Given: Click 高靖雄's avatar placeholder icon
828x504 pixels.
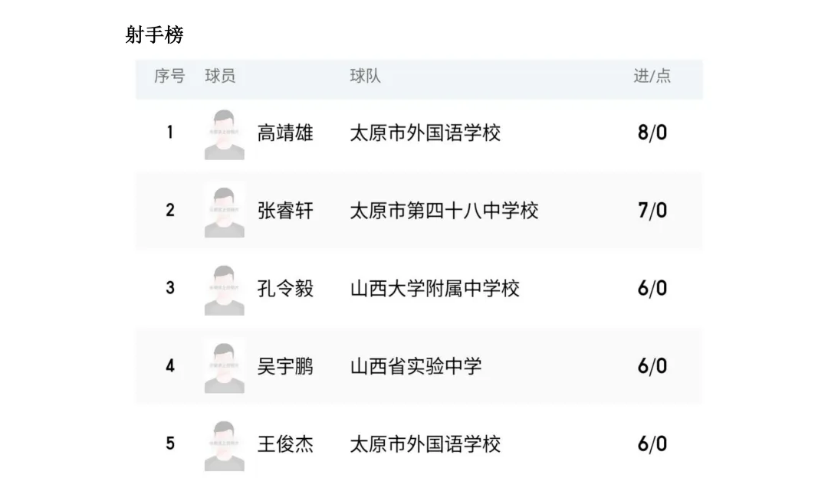Looking at the screenshot, I should [225, 135].
